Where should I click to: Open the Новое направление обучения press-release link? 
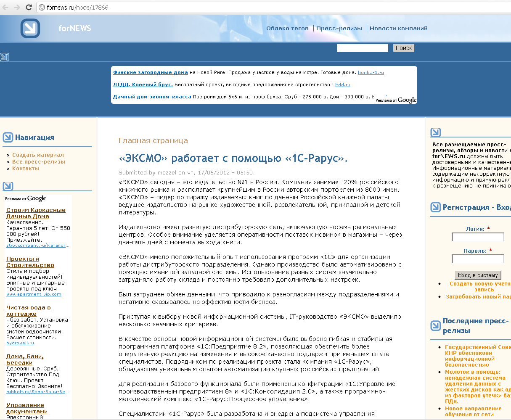(x=474, y=411)
